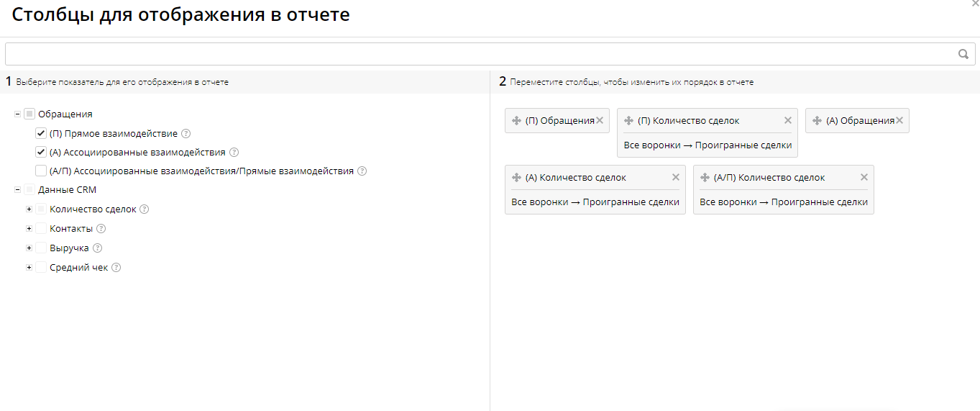Expand the Контакты tree node

[29, 229]
